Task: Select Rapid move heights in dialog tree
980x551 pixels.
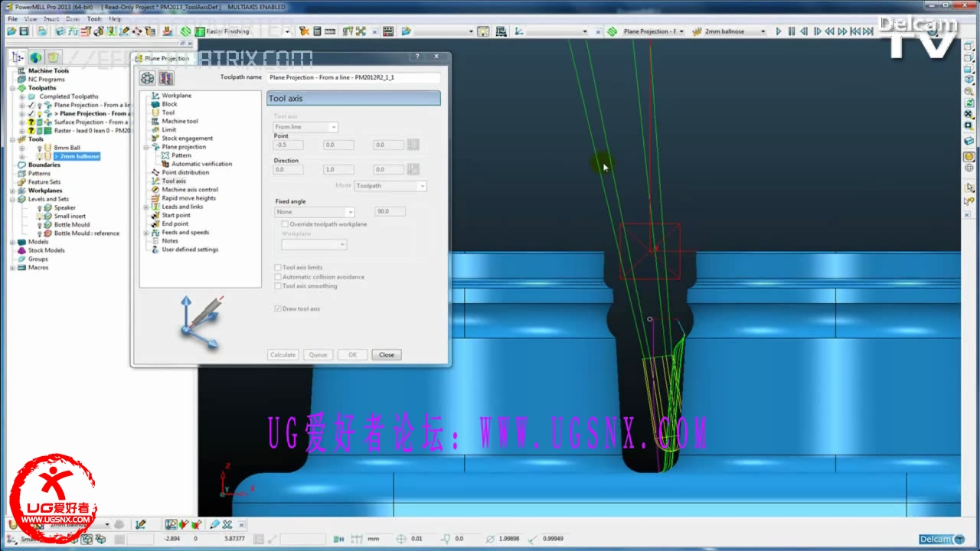Action: [188, 198]
